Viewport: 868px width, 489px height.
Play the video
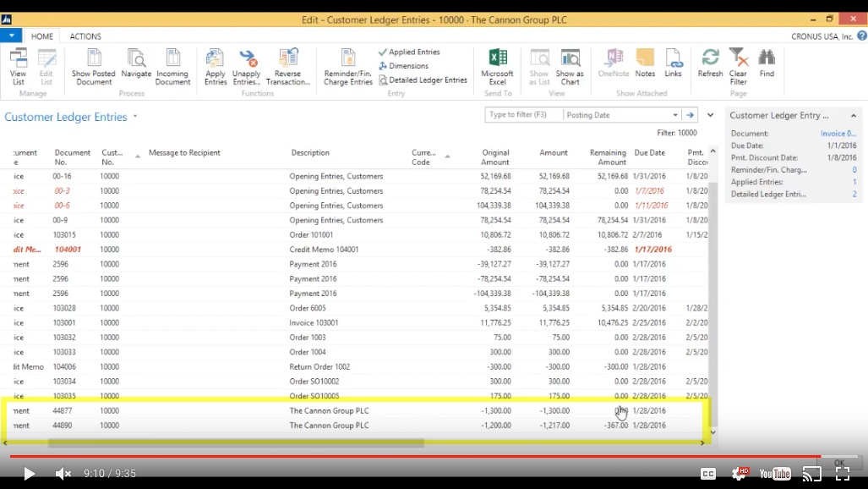(x=29, y=474)
